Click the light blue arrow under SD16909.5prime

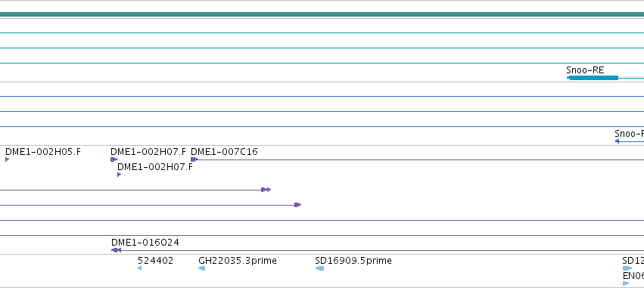click(x=319, y=268)
